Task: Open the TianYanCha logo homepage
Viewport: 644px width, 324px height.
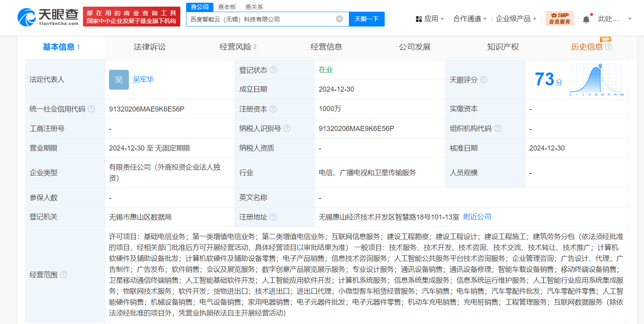Action: click(x=48, y=17)
